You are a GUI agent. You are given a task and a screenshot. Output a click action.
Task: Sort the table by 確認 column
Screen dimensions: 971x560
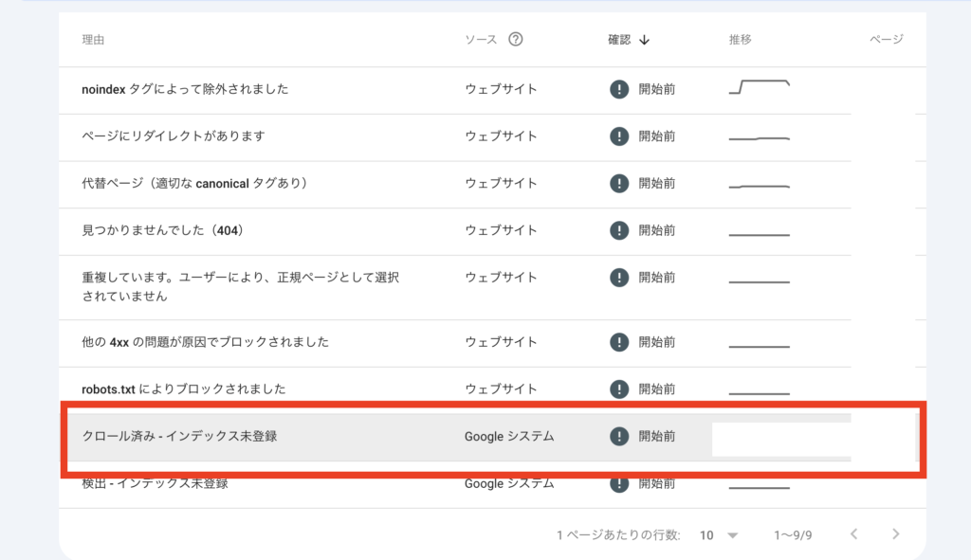(x=619, y=40)
